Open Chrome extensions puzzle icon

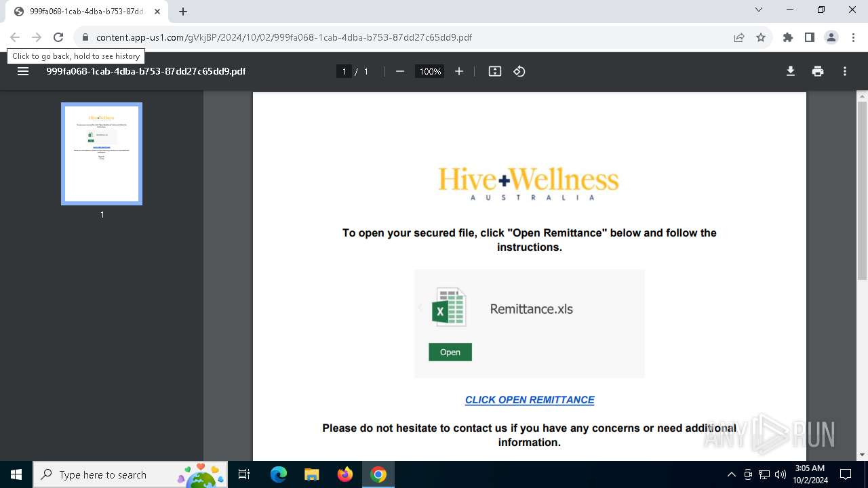(788, 37)
